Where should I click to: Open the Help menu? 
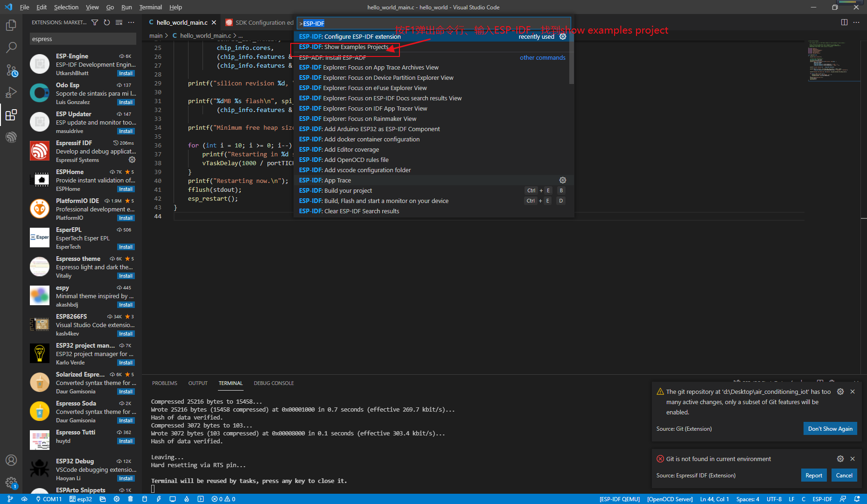(175, 7)
